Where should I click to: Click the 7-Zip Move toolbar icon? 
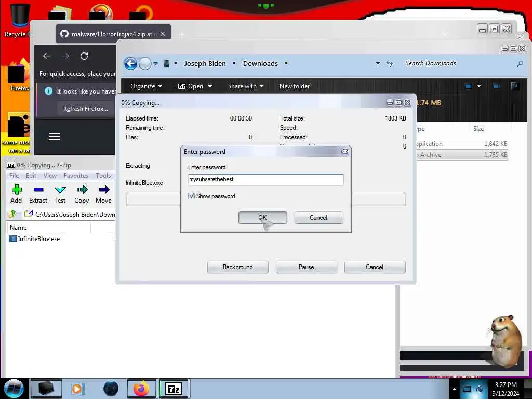click(103, 190)
